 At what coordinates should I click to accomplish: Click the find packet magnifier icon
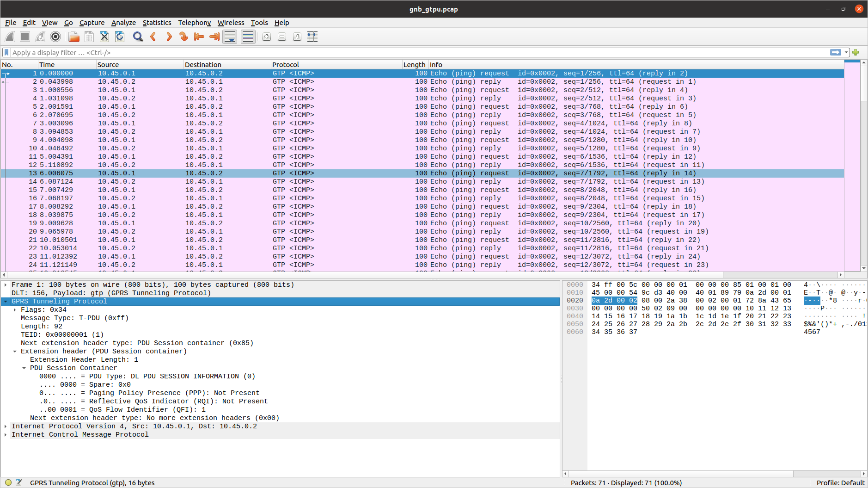coord(138,37)
